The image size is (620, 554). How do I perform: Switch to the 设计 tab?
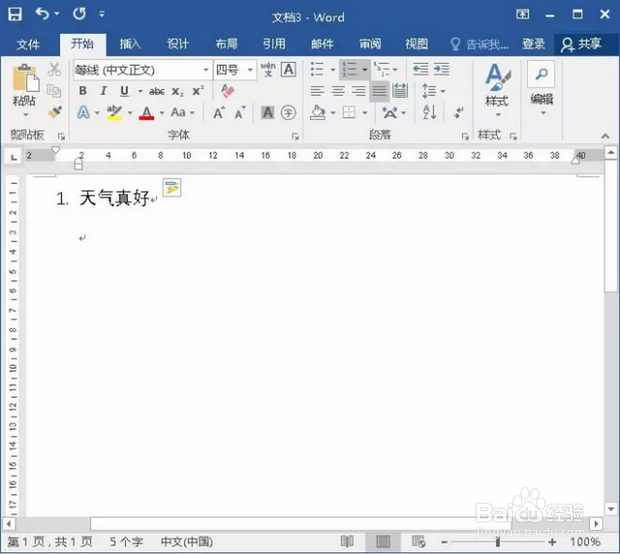(178, 44)
